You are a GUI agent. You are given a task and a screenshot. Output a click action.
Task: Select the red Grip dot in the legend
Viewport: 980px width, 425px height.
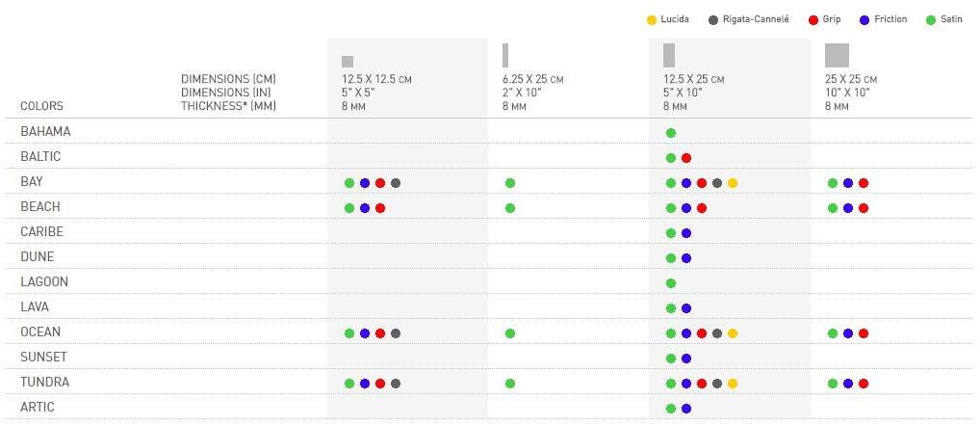[x=813, y=20]
